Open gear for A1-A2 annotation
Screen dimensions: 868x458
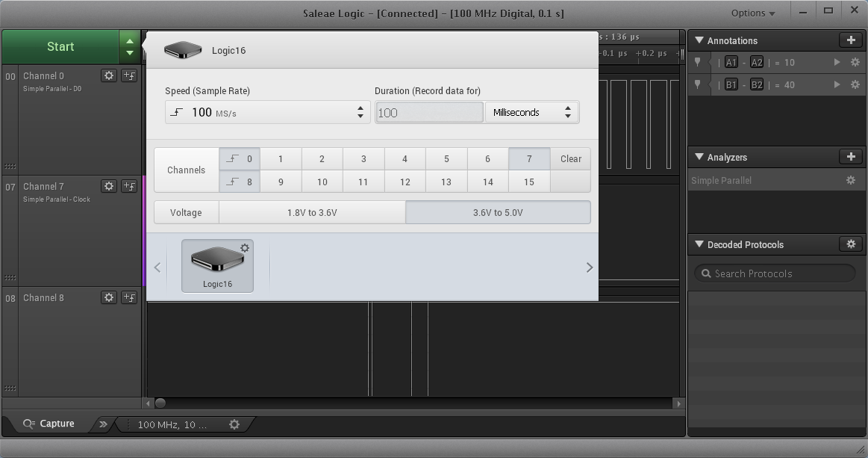coord(855,62)
